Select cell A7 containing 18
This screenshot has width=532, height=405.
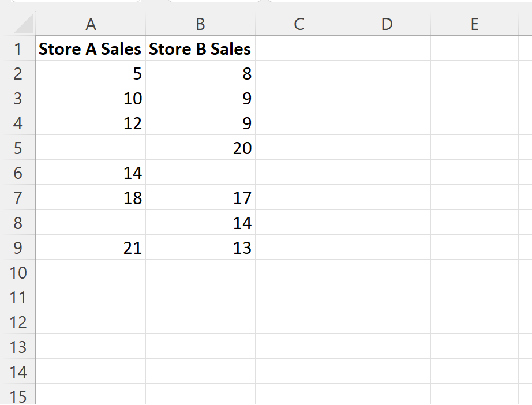tap(91, 197)
